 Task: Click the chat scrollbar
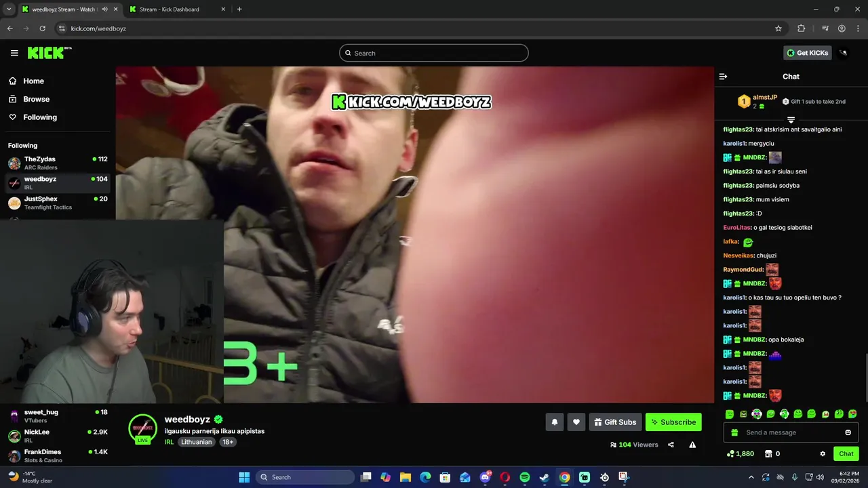click(865, 377)
